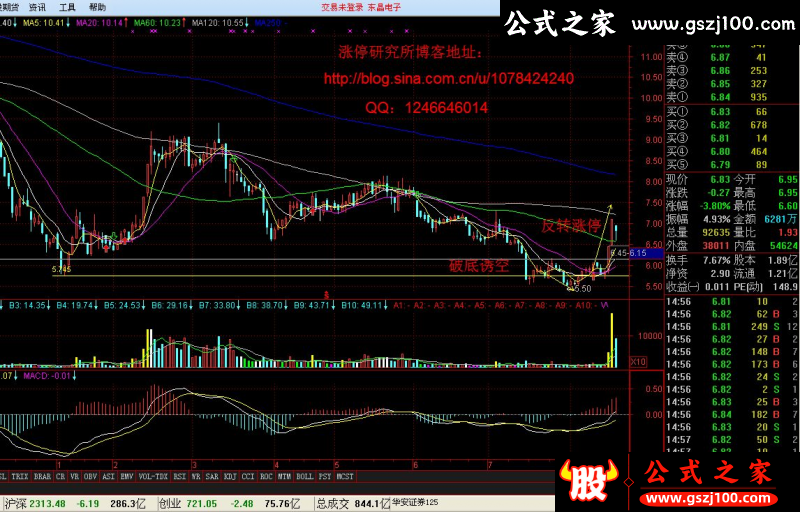
Task: Switch to the PSY indicator tab
Action: [x=324, y=476]
